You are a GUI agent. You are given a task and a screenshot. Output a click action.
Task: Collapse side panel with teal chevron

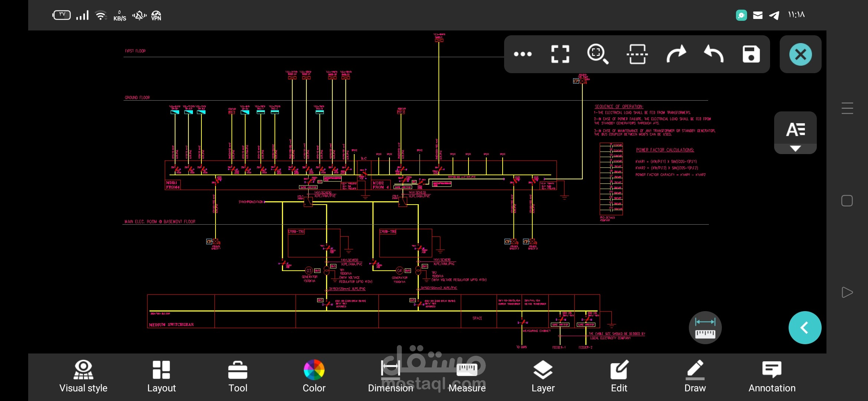805,327
